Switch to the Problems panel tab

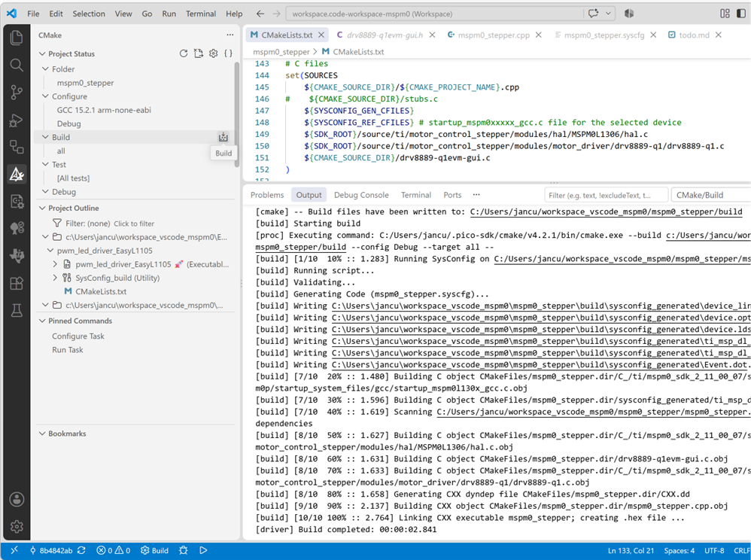[x=267, y=195]
